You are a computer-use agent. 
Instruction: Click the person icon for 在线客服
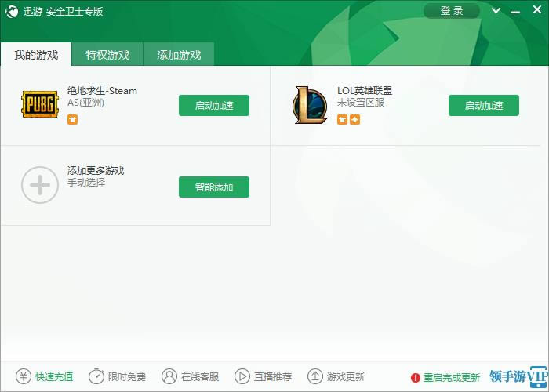click(169, 376)
